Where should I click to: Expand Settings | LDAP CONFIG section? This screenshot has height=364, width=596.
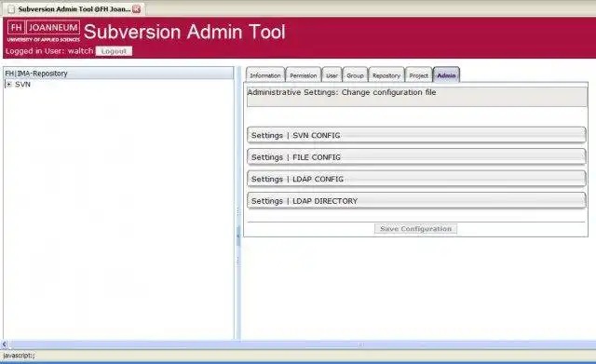pos(416,179)
